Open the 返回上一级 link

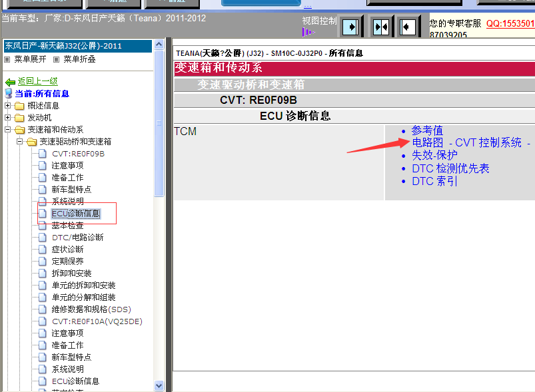[37, 81]
